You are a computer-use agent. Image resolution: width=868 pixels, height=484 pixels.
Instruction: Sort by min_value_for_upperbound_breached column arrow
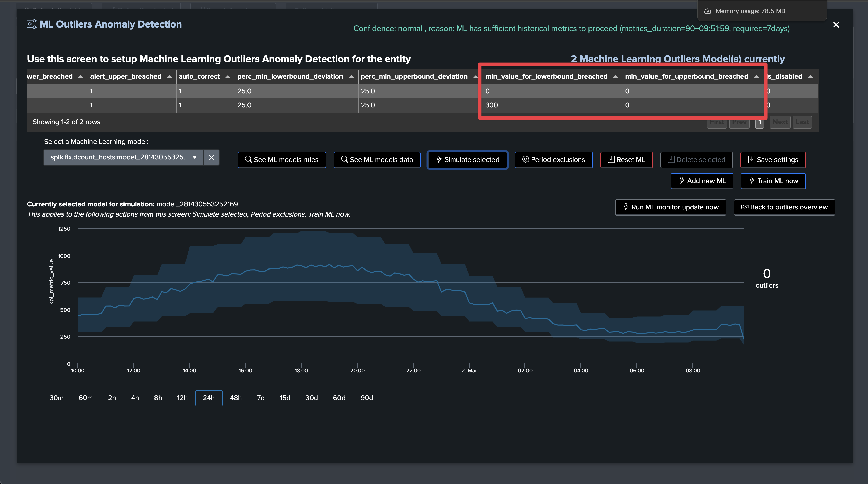(x=756, y=77)
